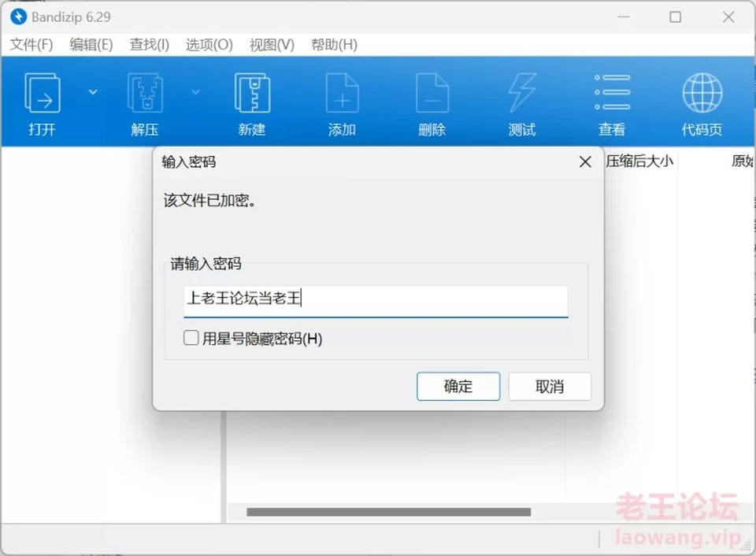Open the 编辑(E) menu

pyautogui.click(x=91, y=45)
